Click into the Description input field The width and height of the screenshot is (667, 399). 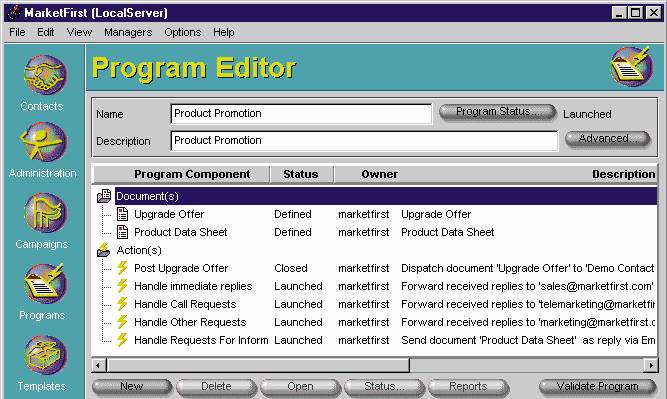tap(364, 140)
